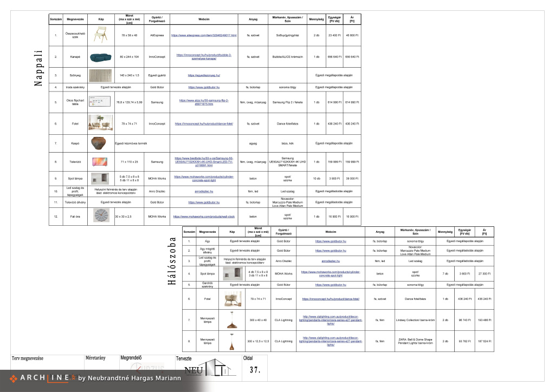Select the Nappali Fotel room photo
Image resolution: width=555 pixels, height=392 pixels.
tap(101, 123)
